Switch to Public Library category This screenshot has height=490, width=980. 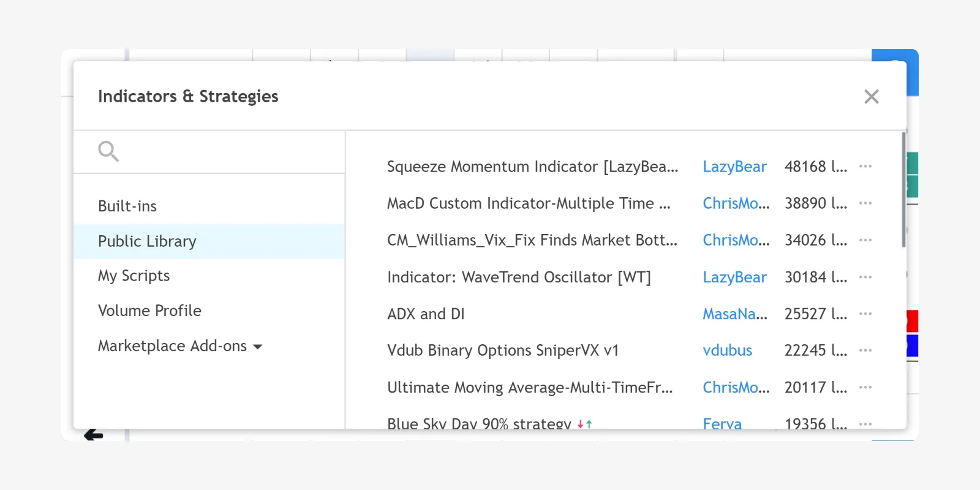(x=147, y=241)
